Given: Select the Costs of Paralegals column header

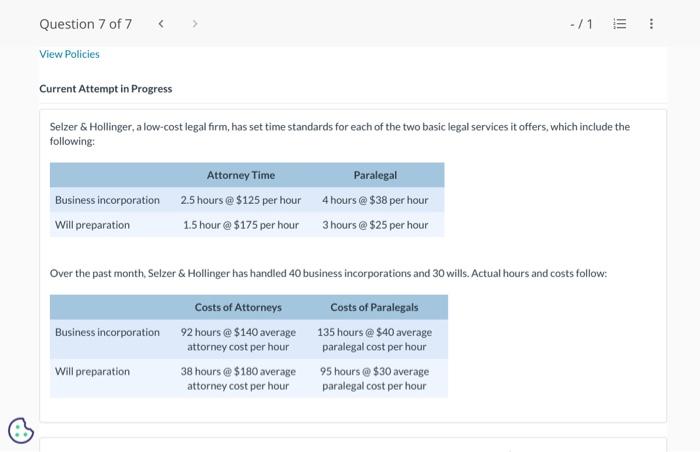Looking at the screenshot, I should tap(374, 307).
